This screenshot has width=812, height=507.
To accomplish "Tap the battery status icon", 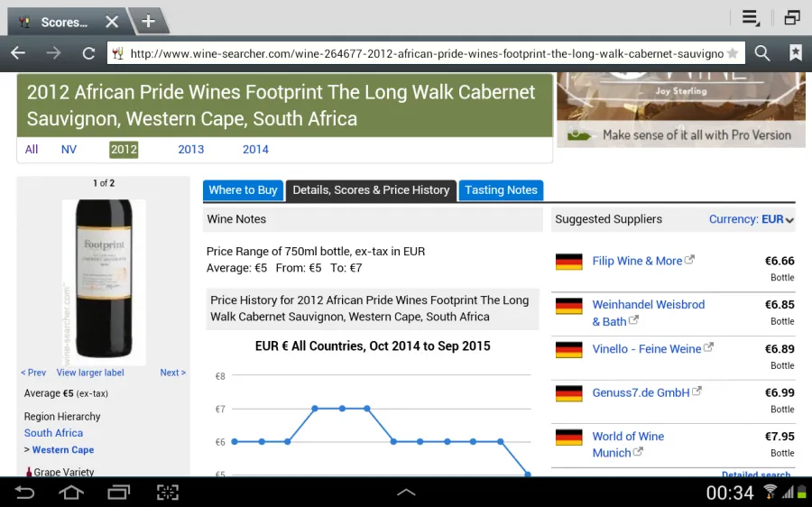I will (x=802, y=492).
